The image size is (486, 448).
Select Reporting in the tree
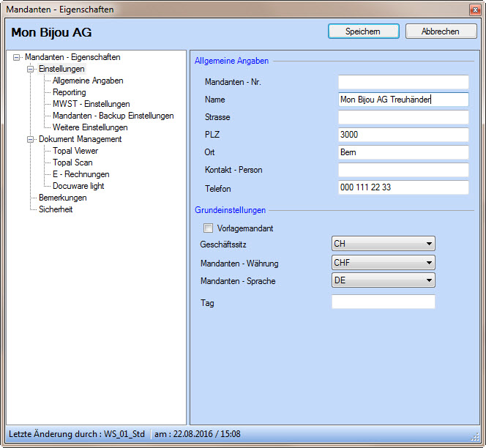point(69,92)
